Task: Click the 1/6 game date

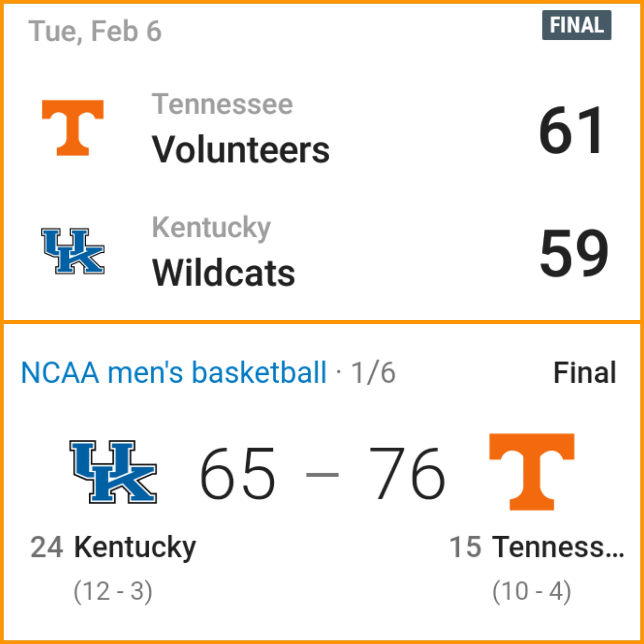Action: click(373, 373)
